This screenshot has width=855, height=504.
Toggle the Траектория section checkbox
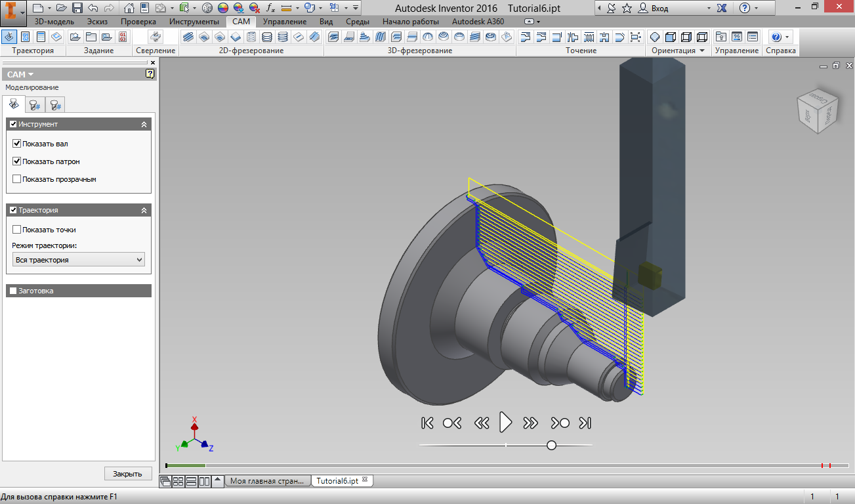12,210
